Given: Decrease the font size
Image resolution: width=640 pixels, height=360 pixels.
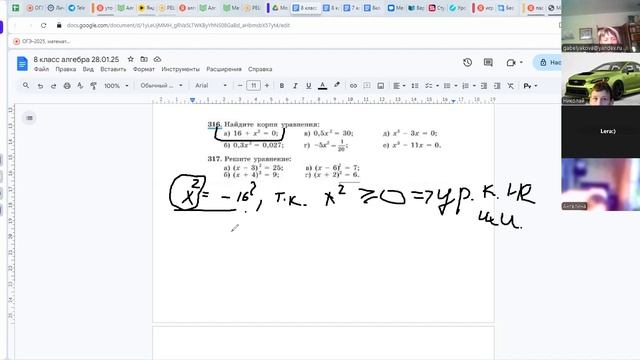Looking at the screenshot, I should [240, 86].
